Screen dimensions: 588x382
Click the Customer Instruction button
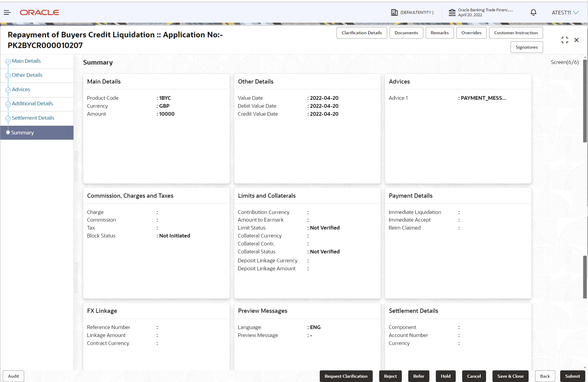[x=515, y=33]
